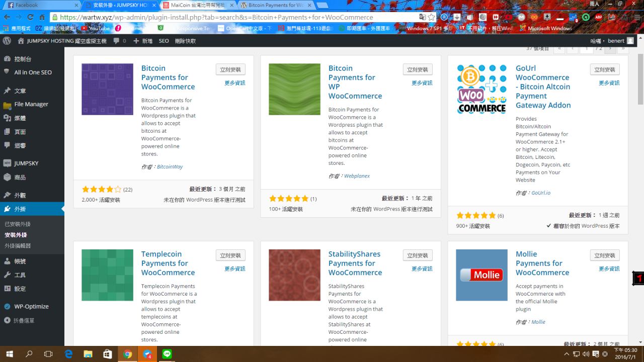The height and width of the screenshot is (362, 644).
Task: Open the WordPress logo menu in admin bar
Action: (7, 41)
